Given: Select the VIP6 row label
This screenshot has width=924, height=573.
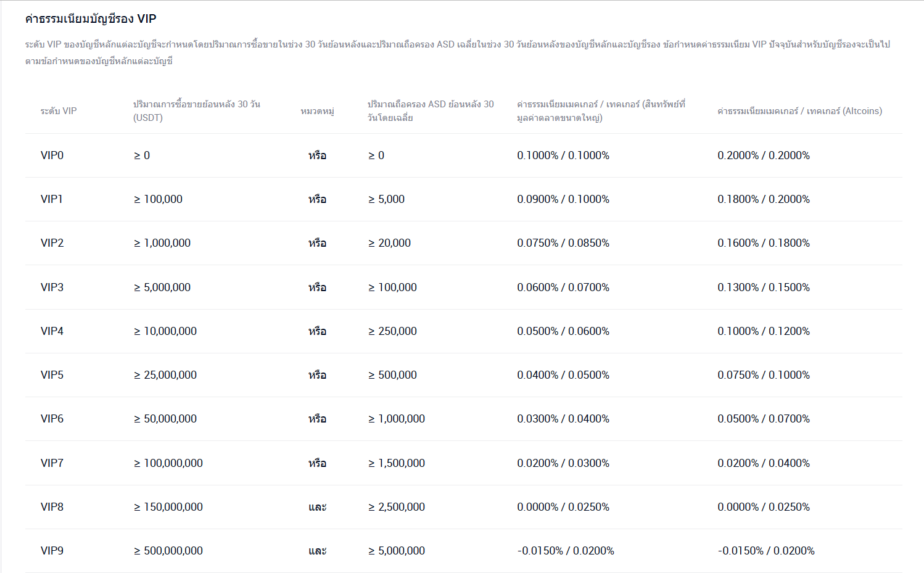Looking at the screenshot, I should tap(52, 419).
